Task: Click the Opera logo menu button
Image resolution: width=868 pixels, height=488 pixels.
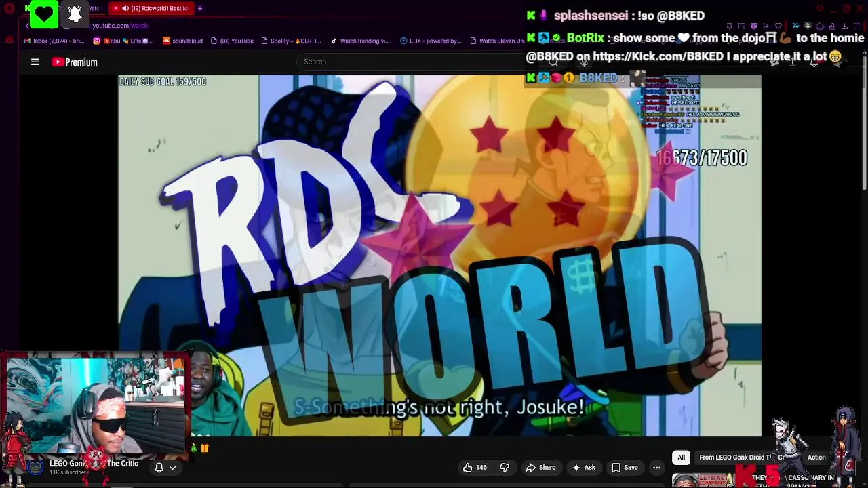Action: 9,8
